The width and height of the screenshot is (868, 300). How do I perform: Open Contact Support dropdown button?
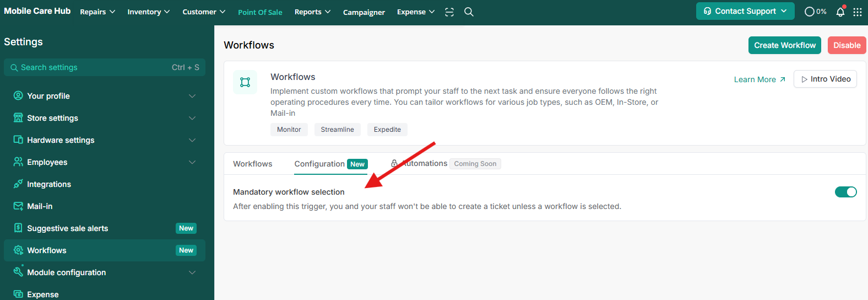tap(745, 11)
